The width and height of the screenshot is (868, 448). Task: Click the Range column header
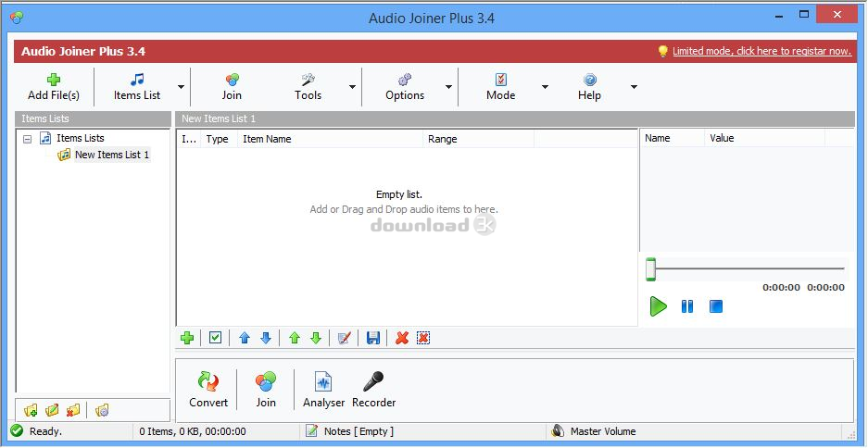coord(478,140)
